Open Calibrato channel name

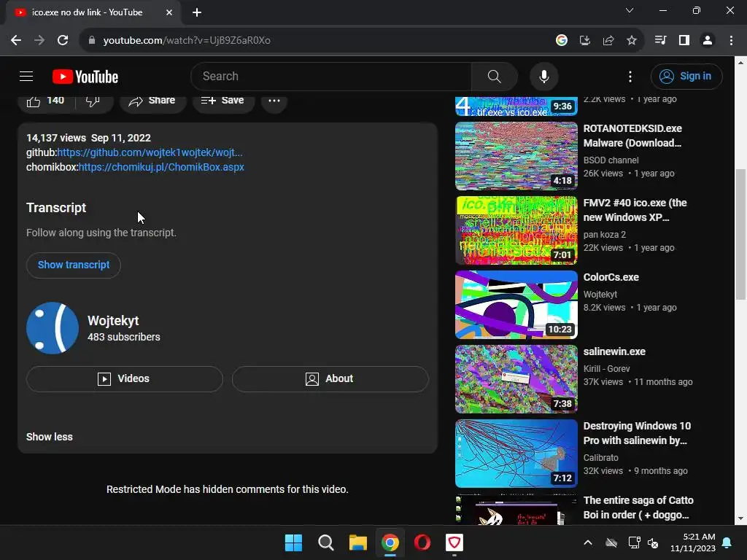click(601, 458)
